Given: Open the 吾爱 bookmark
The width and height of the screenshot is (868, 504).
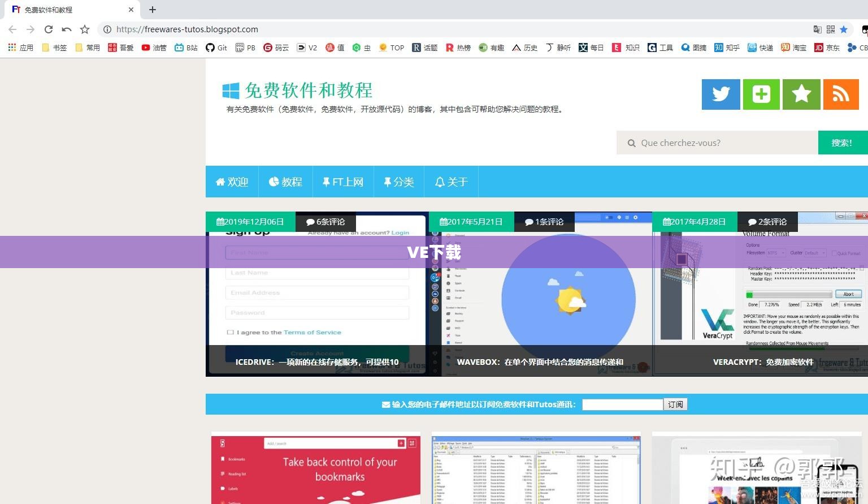Looking at the screenshot, I should [x=121, y=48].
